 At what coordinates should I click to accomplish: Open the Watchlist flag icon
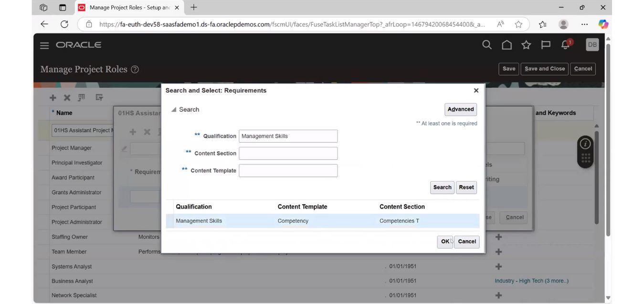click(x=545, y=44)
